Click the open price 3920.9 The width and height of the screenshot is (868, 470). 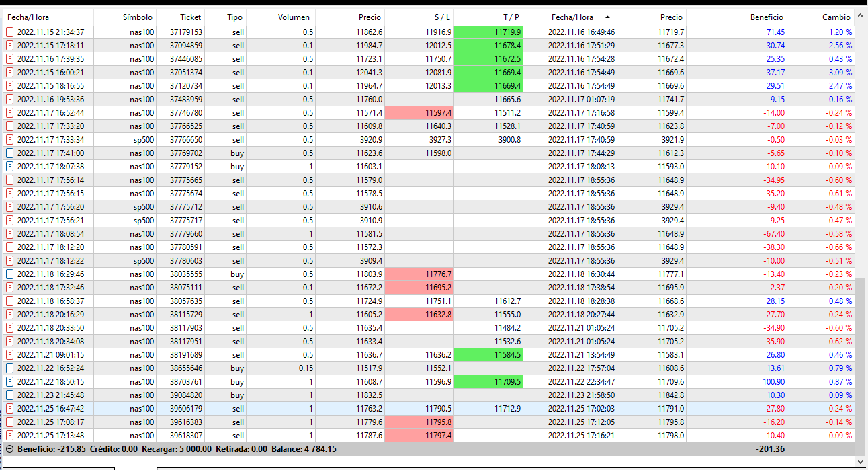pyautogui.click(x=371, y=139)
